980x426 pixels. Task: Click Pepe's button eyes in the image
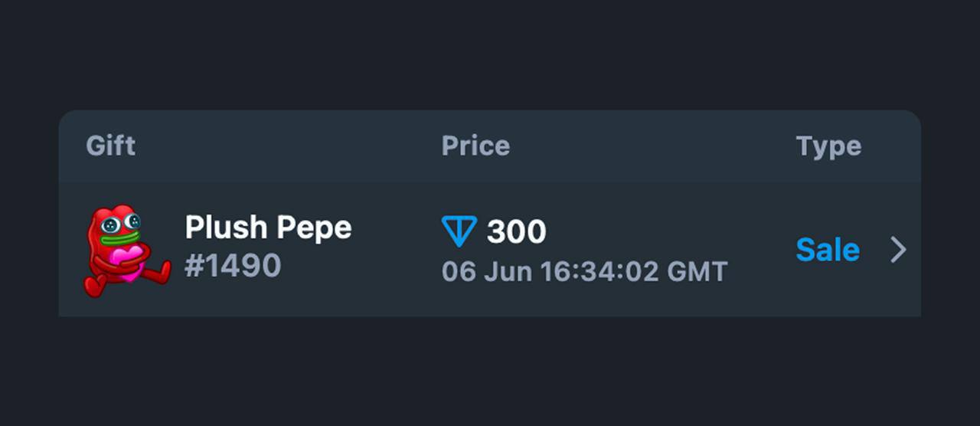coord(122,224)
